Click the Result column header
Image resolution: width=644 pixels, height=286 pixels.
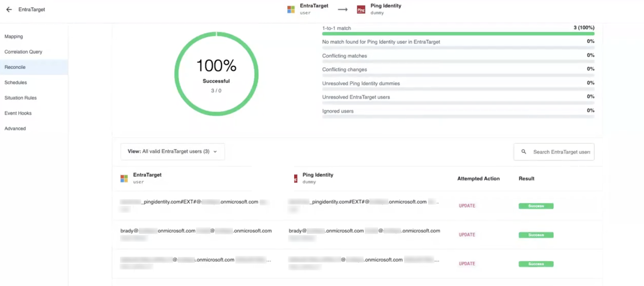click(x=526, y=178)
